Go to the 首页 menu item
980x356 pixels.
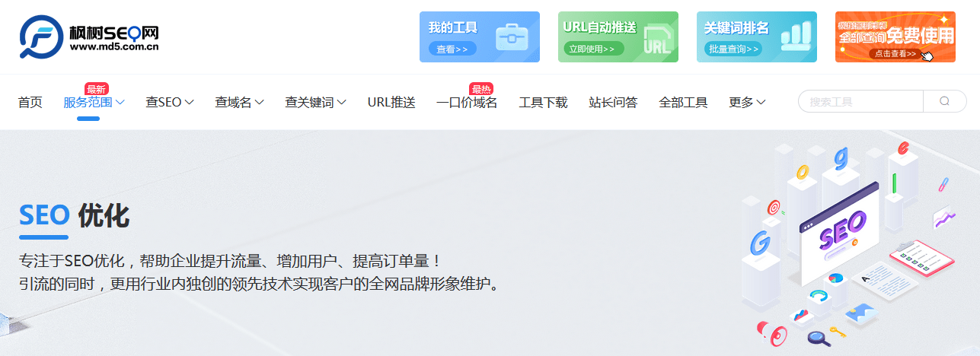30,102
